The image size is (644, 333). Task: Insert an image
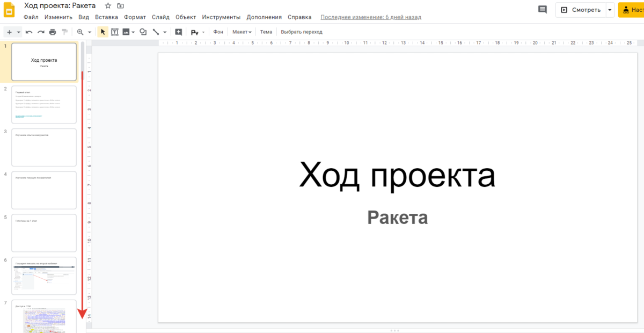[x=126, y=32]
